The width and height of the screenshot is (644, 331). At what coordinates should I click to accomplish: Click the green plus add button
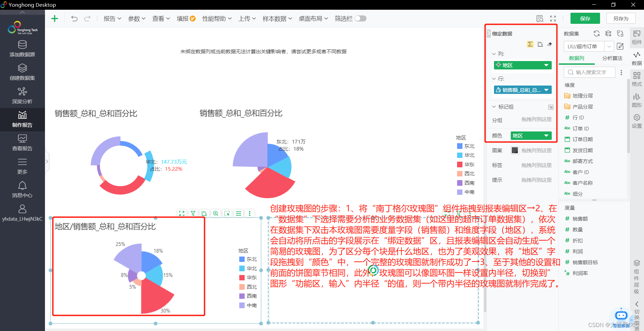[55, 18]
